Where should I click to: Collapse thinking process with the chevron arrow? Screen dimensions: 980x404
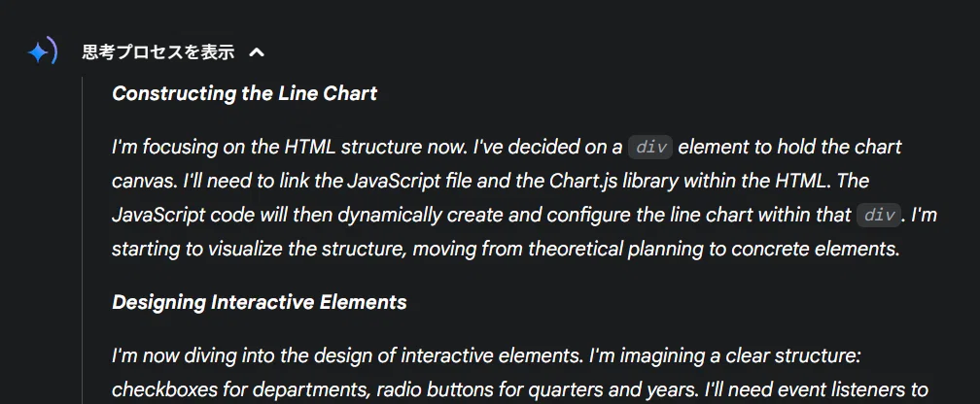coord(257,53)
